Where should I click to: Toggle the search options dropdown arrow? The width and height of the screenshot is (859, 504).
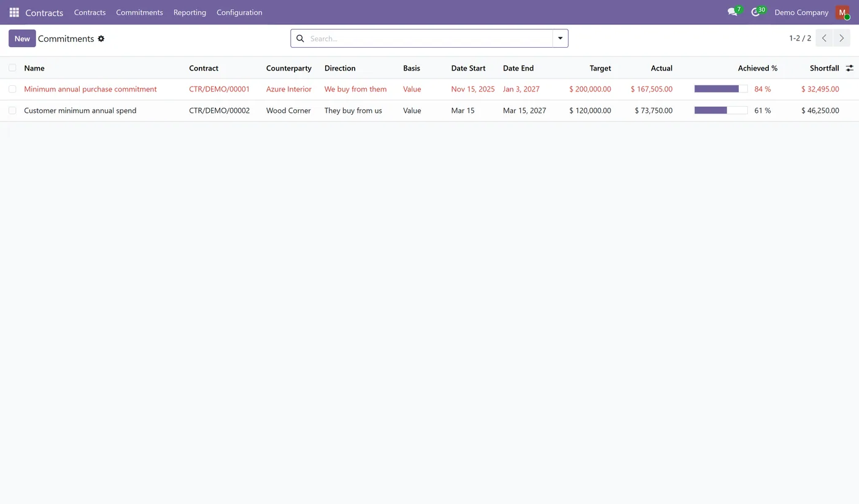tap(560, 39)
